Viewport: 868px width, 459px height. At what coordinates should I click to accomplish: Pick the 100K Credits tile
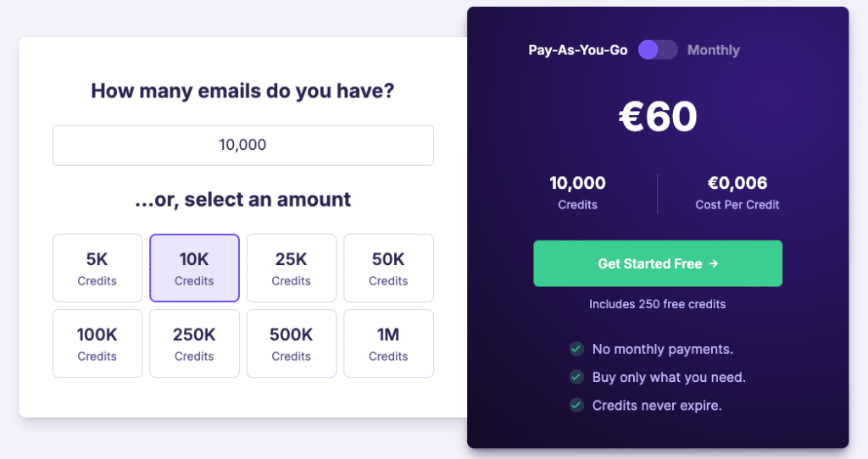click(97, 344)
